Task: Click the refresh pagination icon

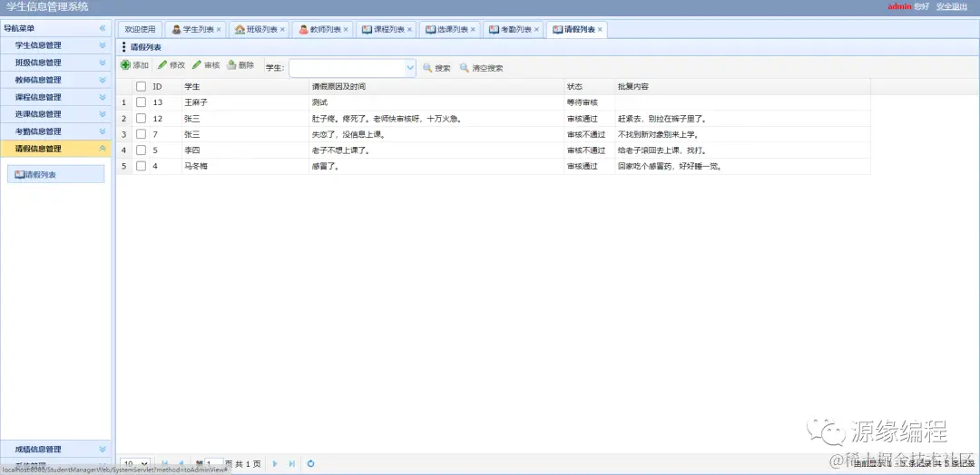Action: pos(310,464)
